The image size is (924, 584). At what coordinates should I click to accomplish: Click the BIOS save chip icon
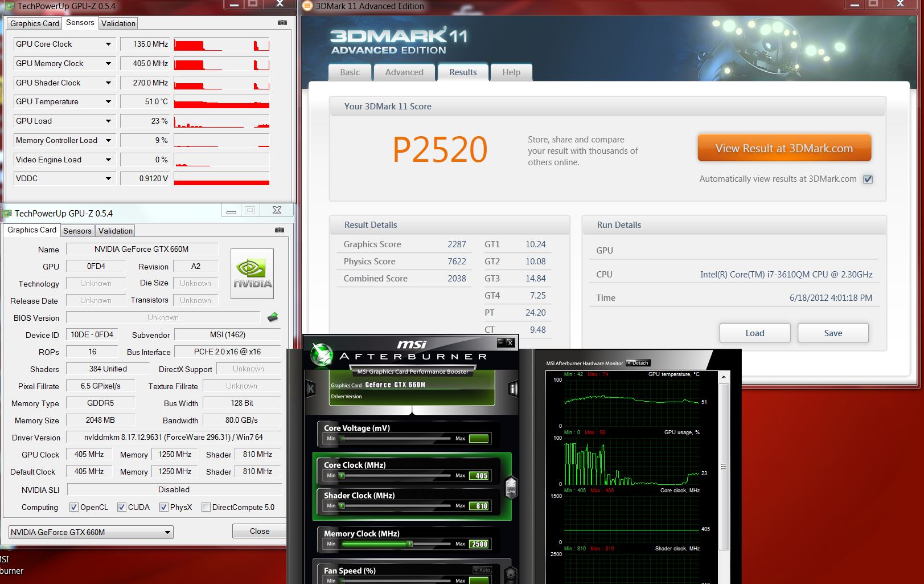(x=273, y=317)
